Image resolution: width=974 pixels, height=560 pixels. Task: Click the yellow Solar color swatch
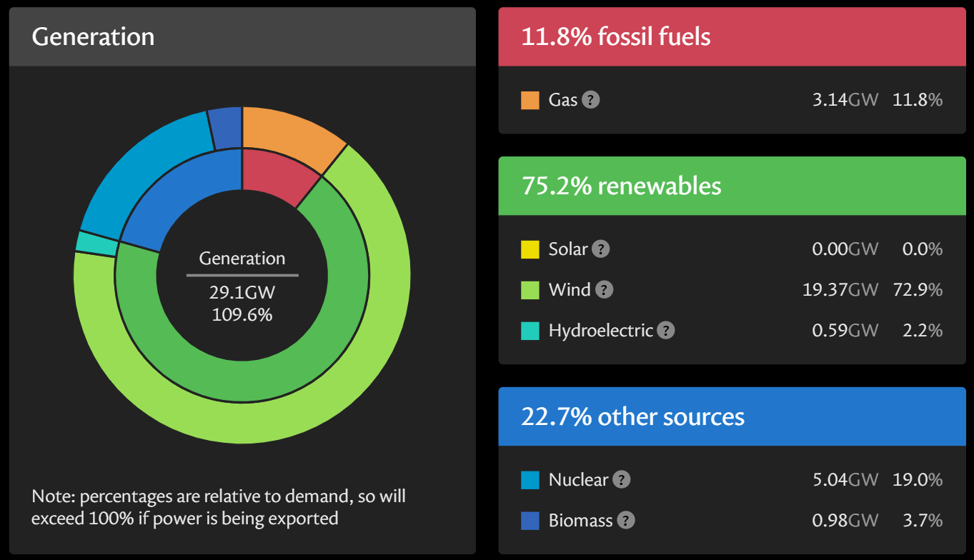click(x=530, y=249)
